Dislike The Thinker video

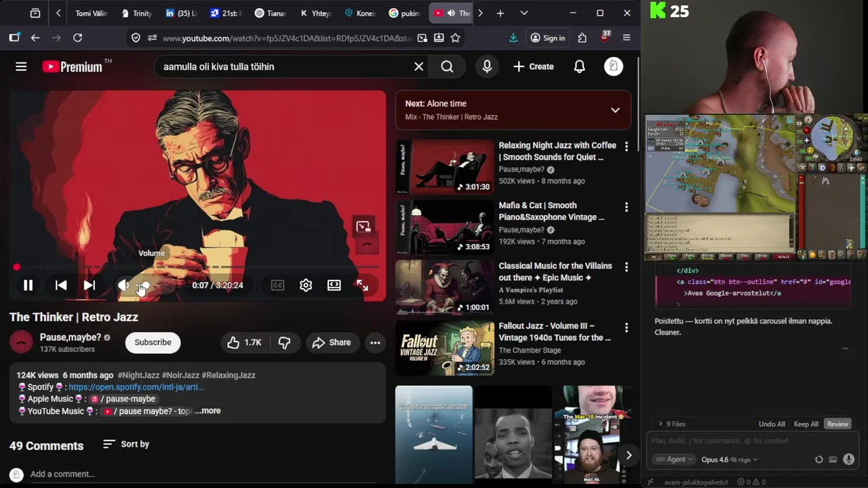click(x=284, y=342)
